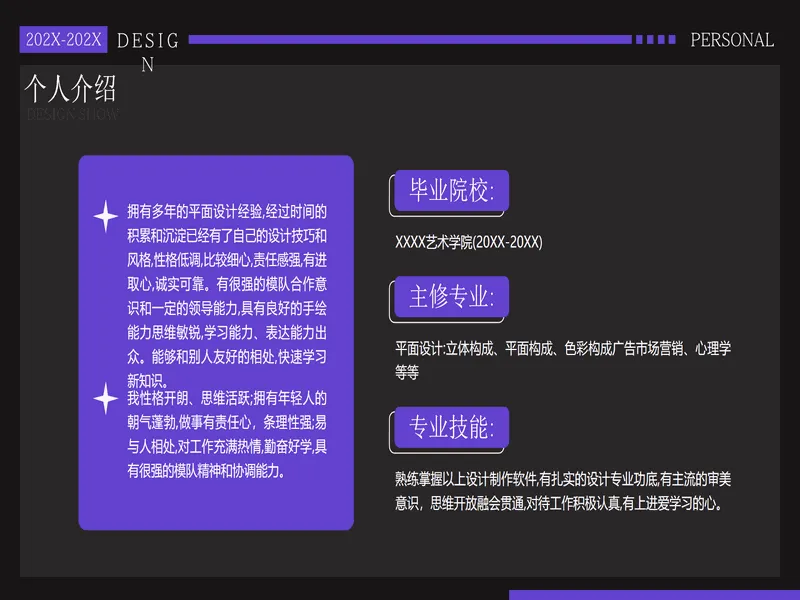This screenshot has width=800, height=600.
Task: Select the XXXX艺术学院(20XX-20XX) text
Action: 468,242
